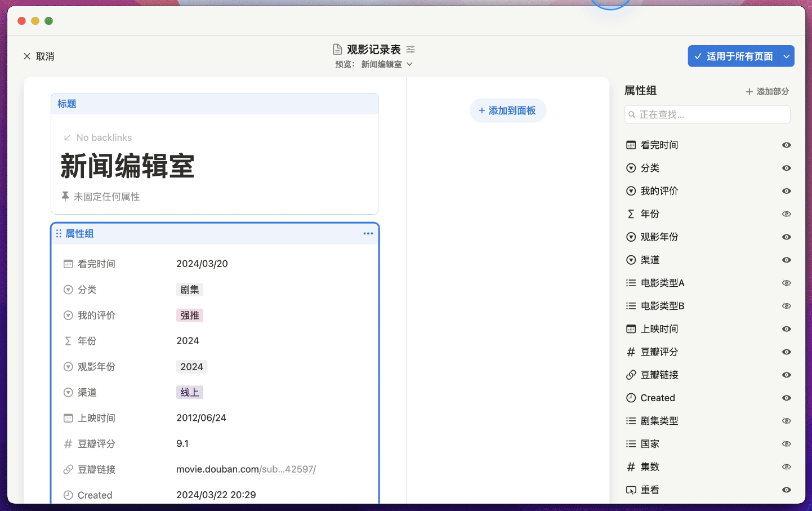Click 添加到面板 button

pos(508,111)
